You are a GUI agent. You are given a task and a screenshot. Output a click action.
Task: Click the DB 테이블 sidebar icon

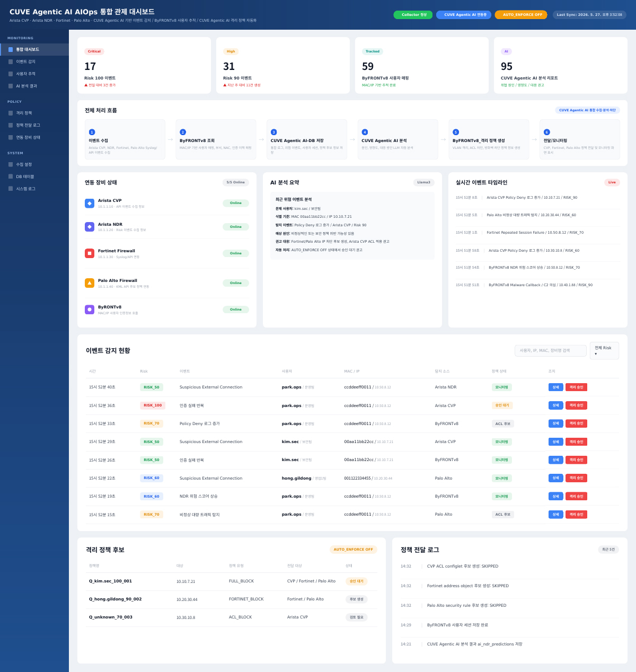click(11, 176)
